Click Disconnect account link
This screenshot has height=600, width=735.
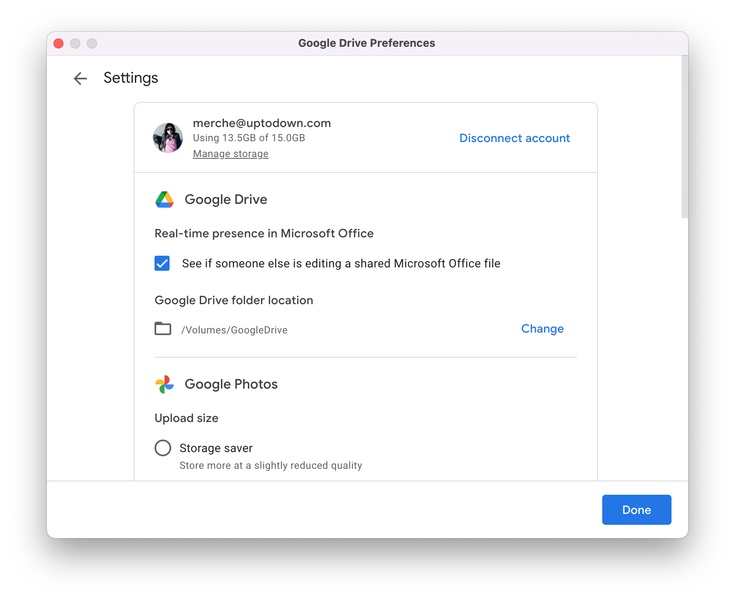pos(514,138)
